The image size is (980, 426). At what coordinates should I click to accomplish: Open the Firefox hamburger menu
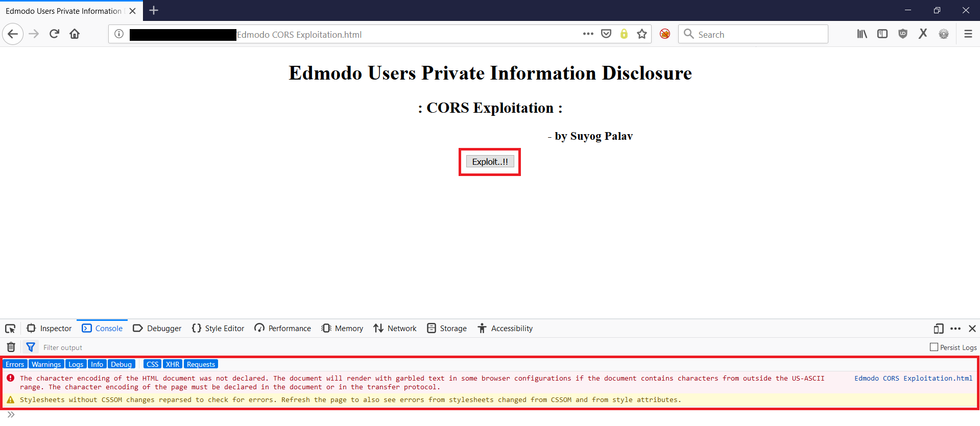968,34
